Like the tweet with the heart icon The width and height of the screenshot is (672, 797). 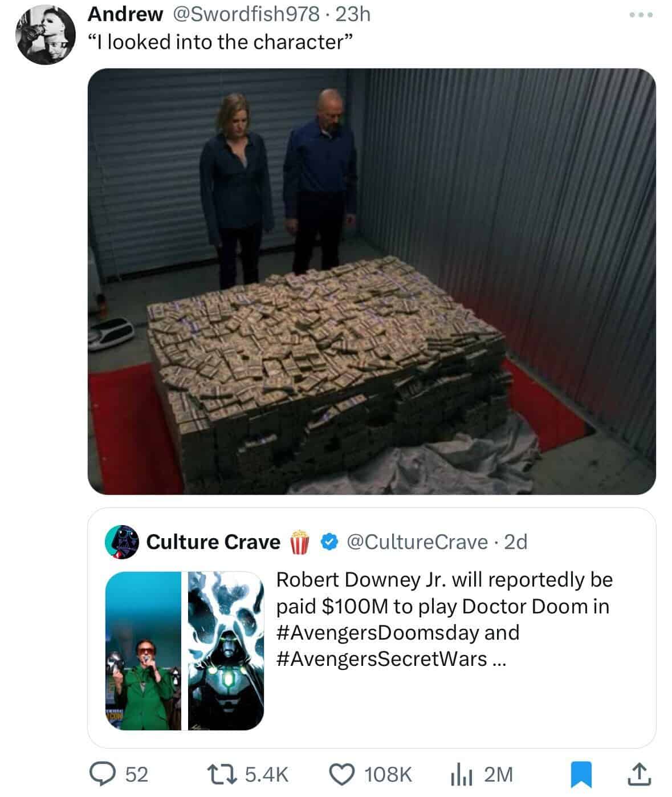[x=341, y=774]
